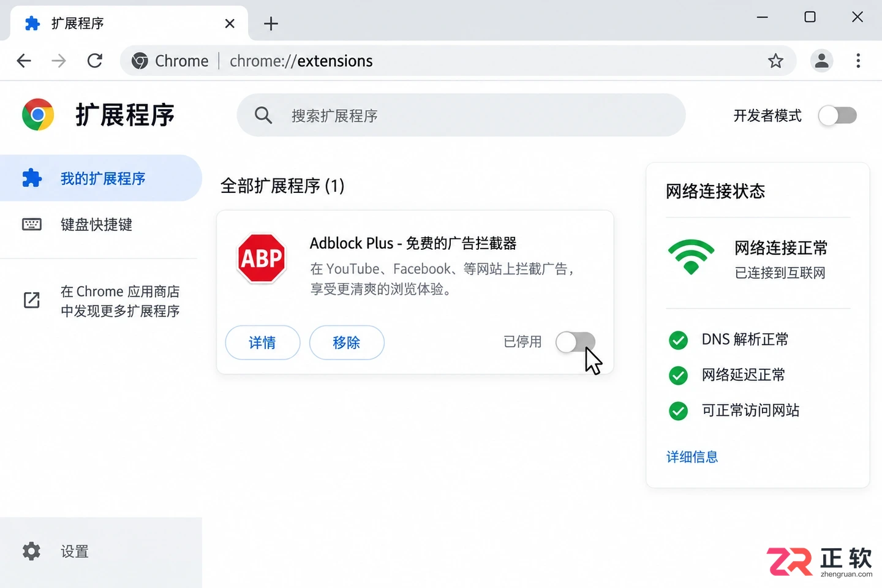Maximize the Chrome window

coord(810,17)
